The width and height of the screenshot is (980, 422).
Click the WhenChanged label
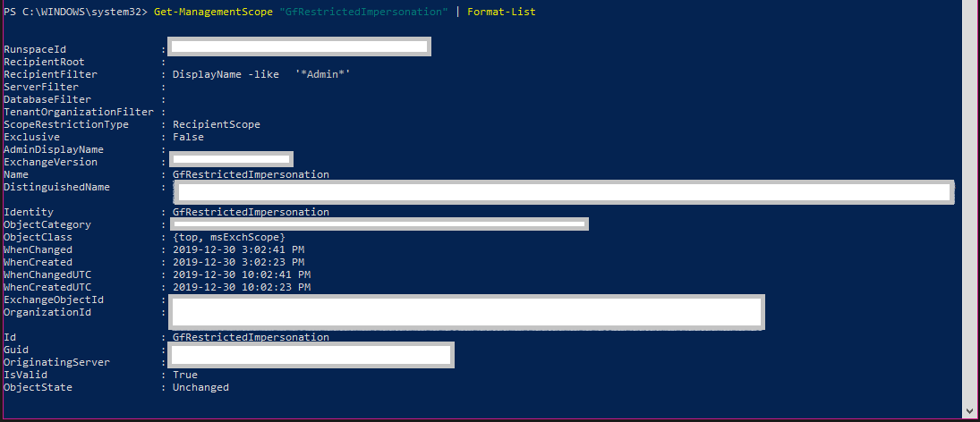[38, 249]
